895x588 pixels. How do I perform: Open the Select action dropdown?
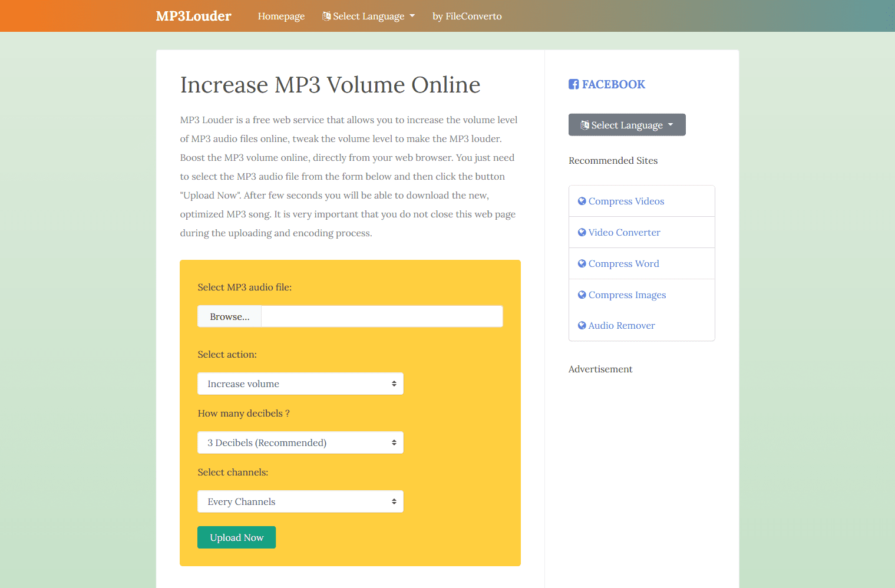pyautogui.click(x=300, y=384)
